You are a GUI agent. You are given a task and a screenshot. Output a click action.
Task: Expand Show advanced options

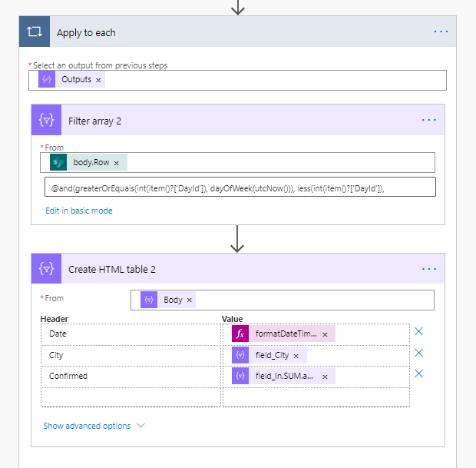[x=94, y=426]
